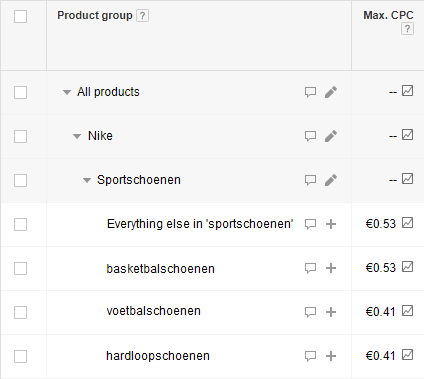Click the pencil icon for Nike

(x=331, y=136)
